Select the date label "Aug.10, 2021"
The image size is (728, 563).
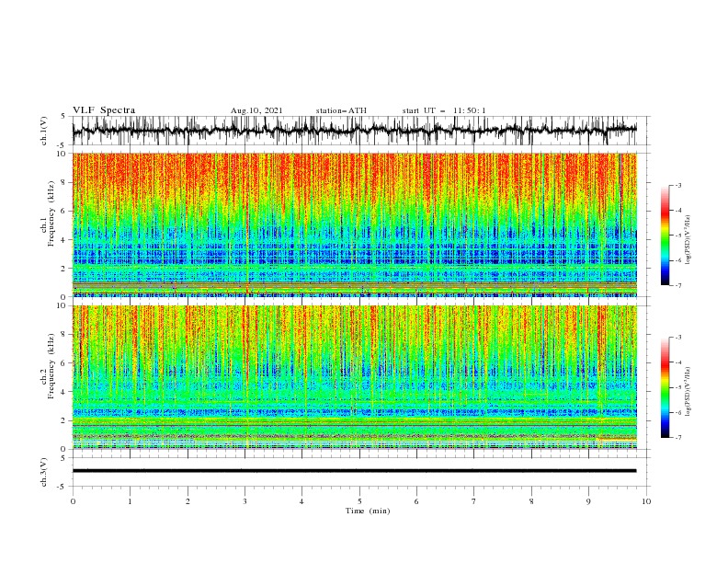tap(256, 110)
